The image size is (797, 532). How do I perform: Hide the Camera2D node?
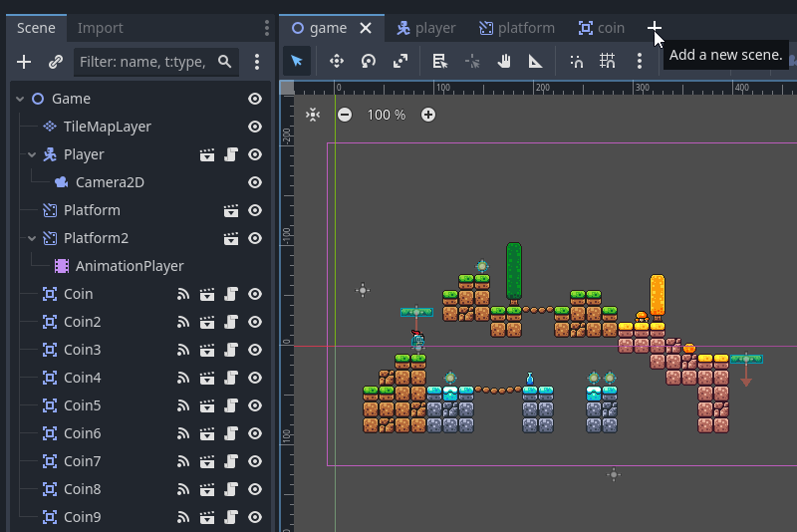255,182
